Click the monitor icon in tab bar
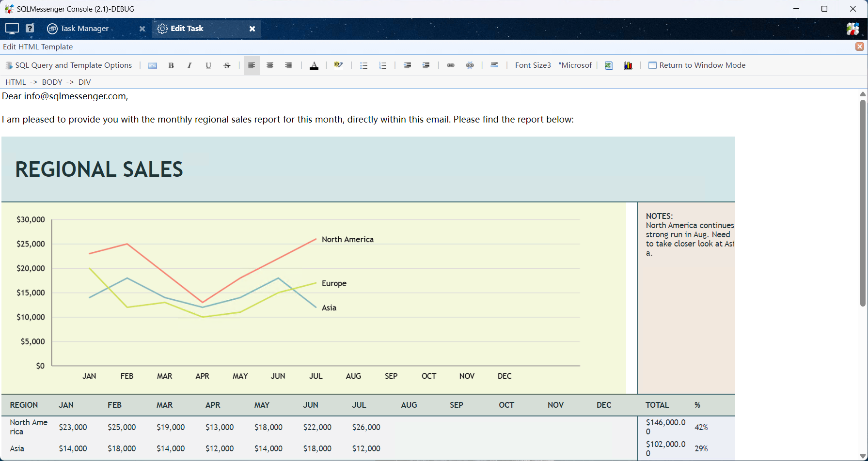This screenshot has width=868, height=461. pos(12,29)
